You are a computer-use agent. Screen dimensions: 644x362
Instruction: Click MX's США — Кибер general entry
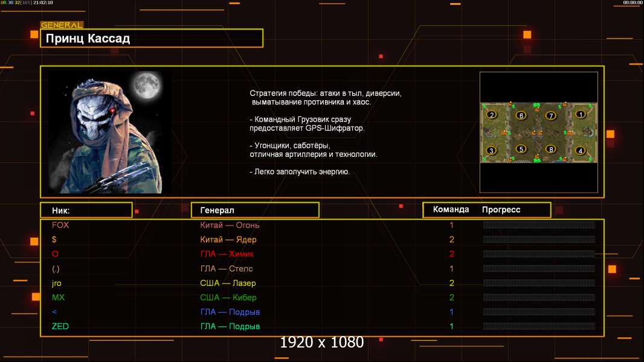click(228, 297)
